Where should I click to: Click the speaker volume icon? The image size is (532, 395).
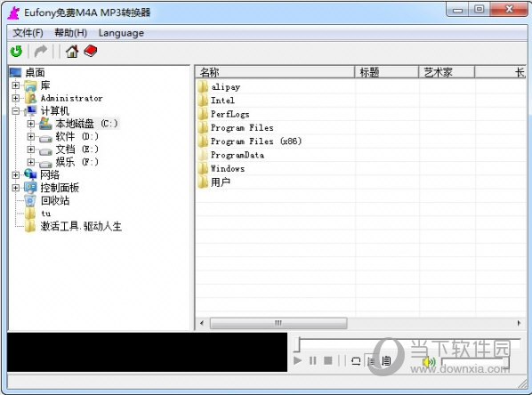coord(429,362)
